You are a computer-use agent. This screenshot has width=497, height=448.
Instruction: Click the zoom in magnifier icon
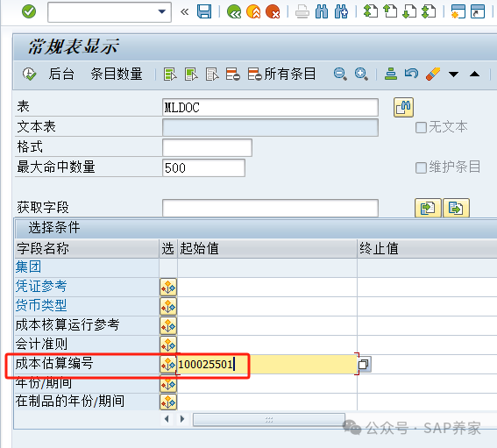tap(361, 75)
